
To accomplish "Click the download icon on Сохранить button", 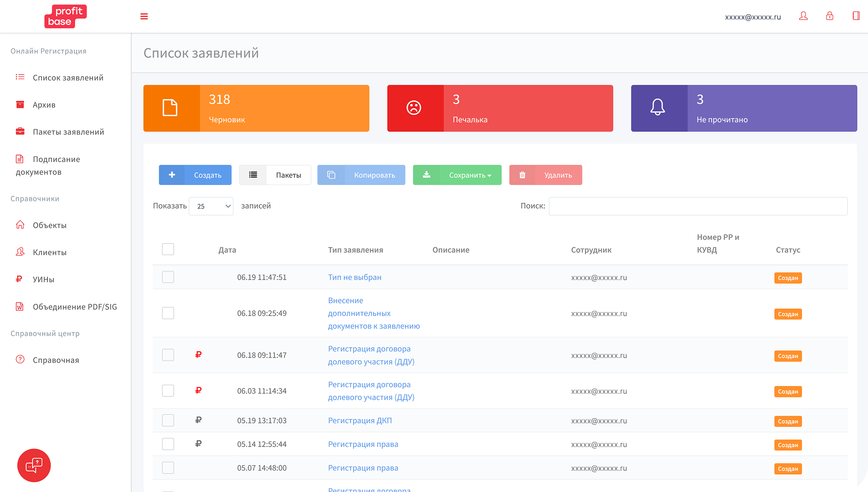I will click(x=426, y=175).
